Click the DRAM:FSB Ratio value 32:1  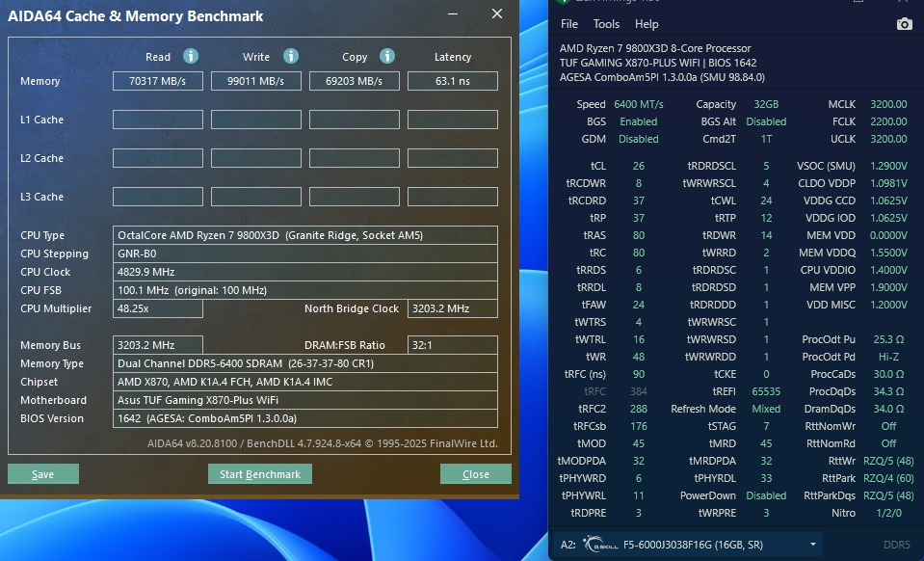click(x=453, y=345)
